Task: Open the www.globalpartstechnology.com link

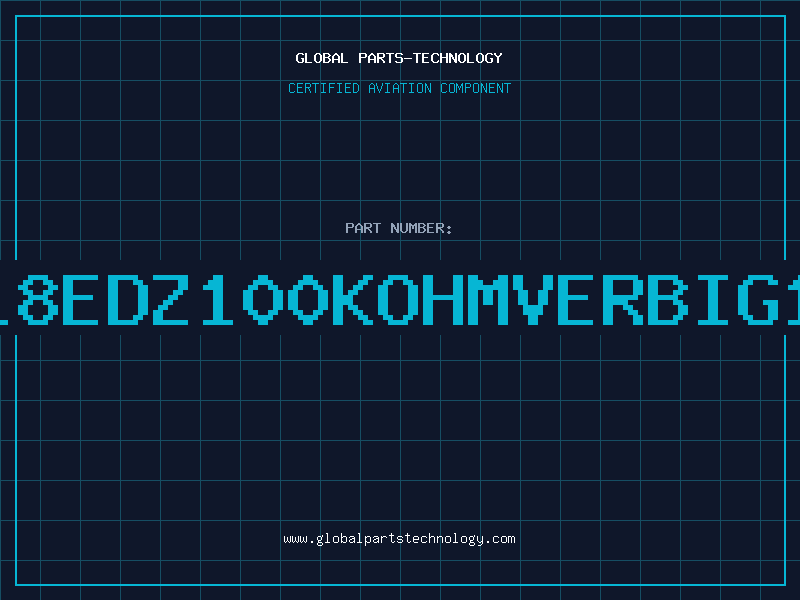Action: [399, 539]
